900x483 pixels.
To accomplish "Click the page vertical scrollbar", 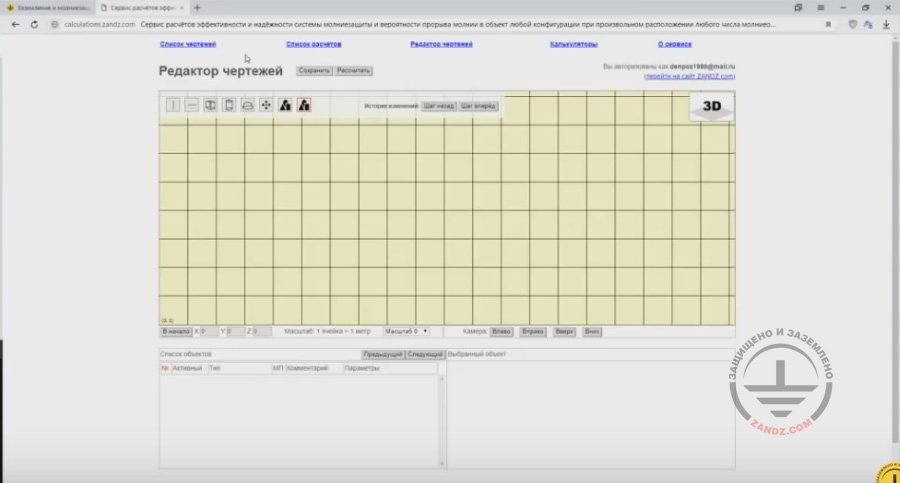I will click(x=895, y=241).
